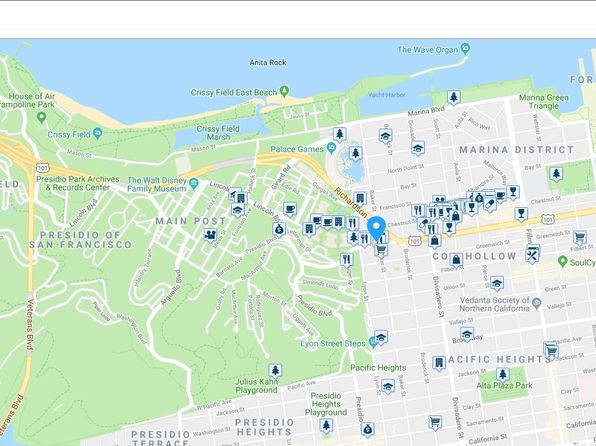The width and height of the screenshot is (596, 446).
Task: Click movie camera icon near Main Post
Action: click(x=209, y=235)
